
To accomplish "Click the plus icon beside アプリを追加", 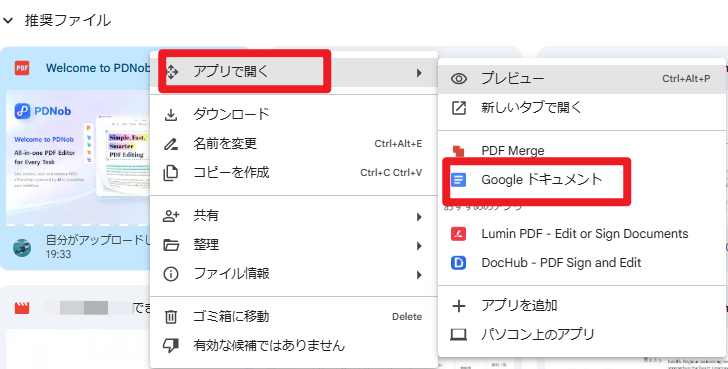I will tap(459, 306).
